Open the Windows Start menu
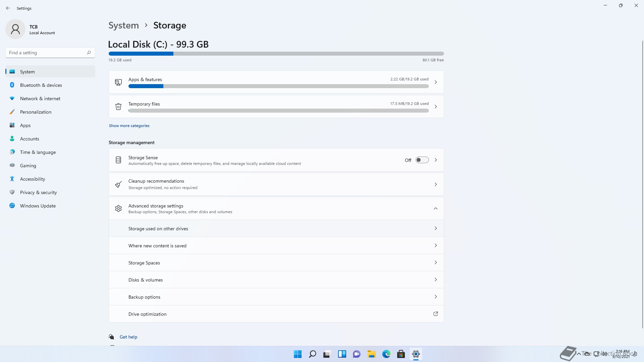This screenshot has width=644, height=362. point(298,354)
